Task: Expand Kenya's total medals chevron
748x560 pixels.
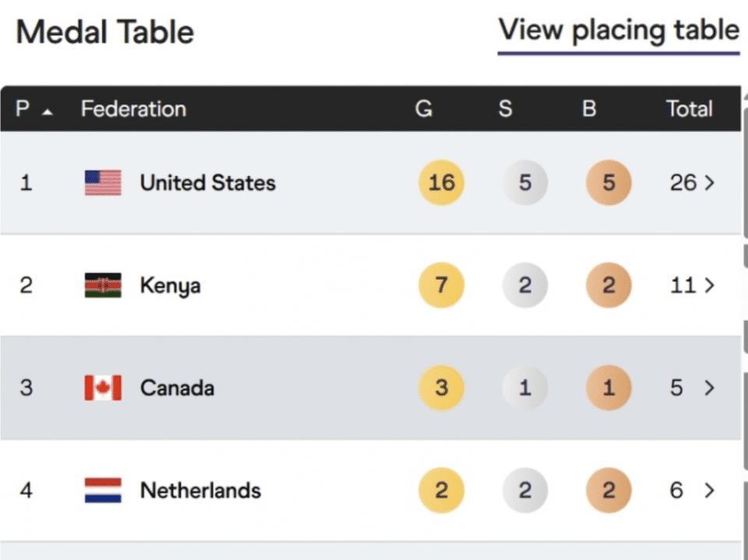Action: click(709, 285)
